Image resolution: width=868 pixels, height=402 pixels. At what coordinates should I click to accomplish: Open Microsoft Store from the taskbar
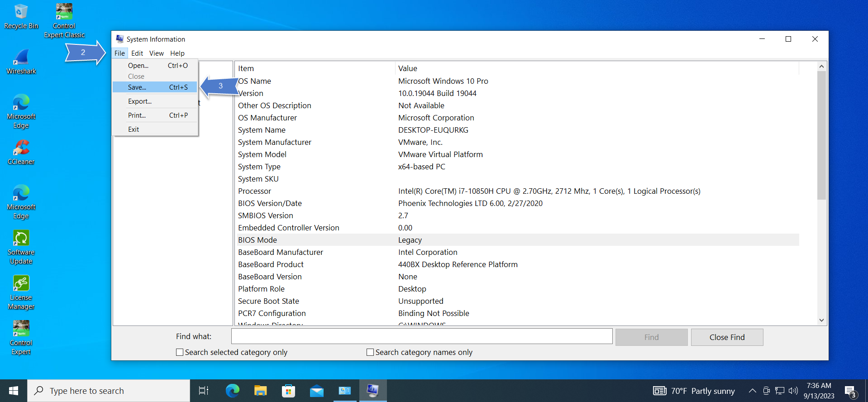tap(288, 391)
